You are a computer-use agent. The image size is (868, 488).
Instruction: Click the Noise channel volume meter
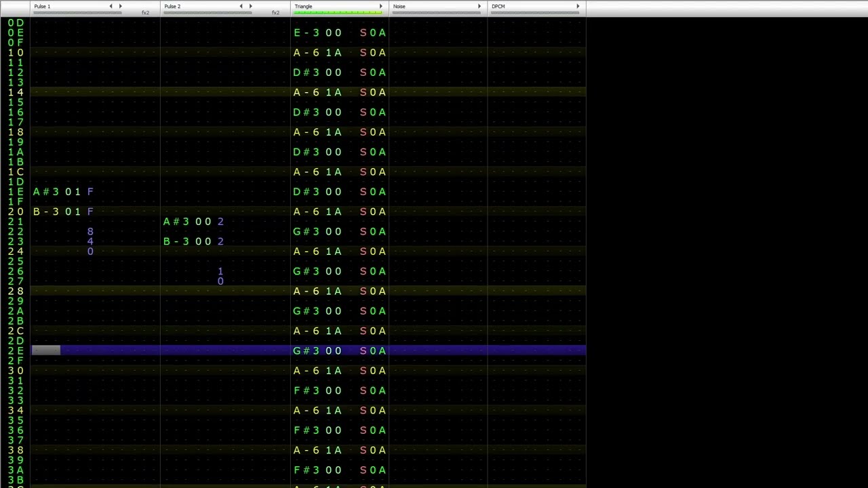(437, 12)
